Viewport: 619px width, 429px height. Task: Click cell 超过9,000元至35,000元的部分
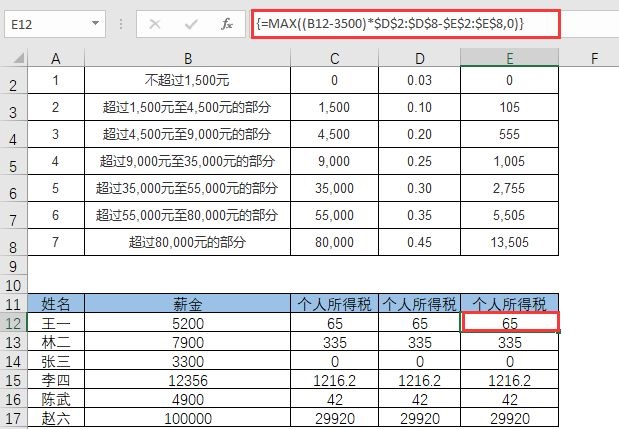pyautogui.click(x=188, y=161)
